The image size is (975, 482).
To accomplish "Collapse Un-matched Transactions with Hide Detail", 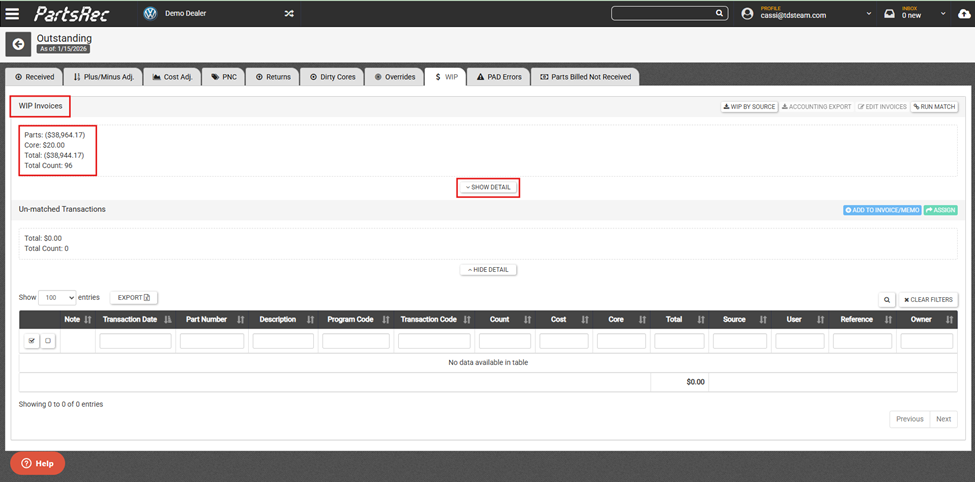I will (x=488, y=270).
